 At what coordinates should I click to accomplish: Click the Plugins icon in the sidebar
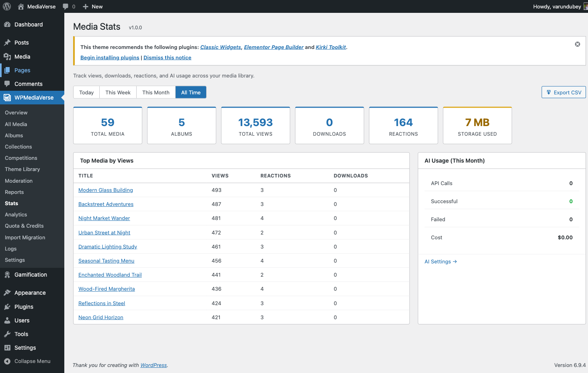pos(8,306)
